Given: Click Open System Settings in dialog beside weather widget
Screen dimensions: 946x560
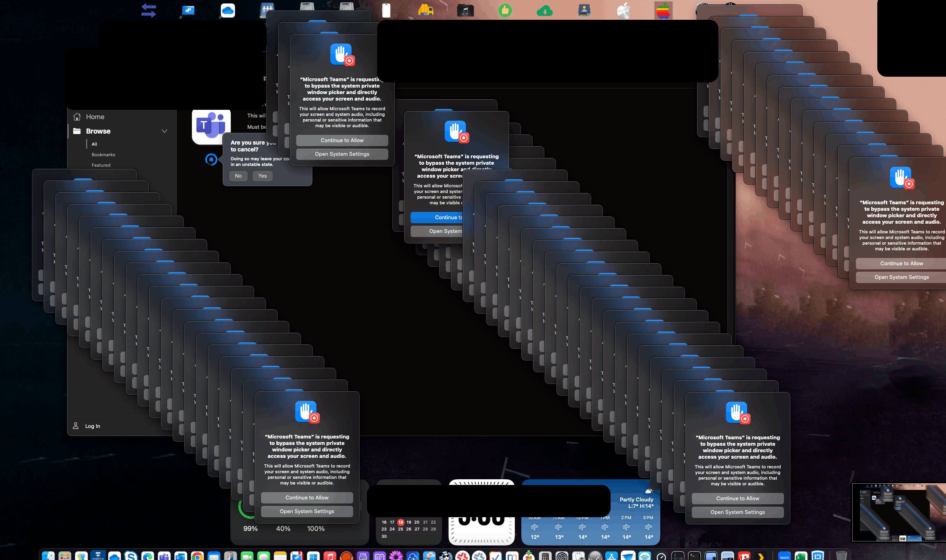Looking at the screenshot, I should [737, 512].
